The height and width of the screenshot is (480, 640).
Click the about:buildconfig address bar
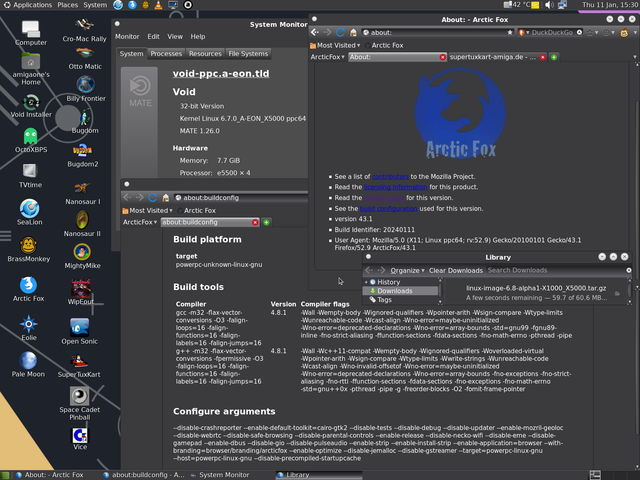[241, 198]
